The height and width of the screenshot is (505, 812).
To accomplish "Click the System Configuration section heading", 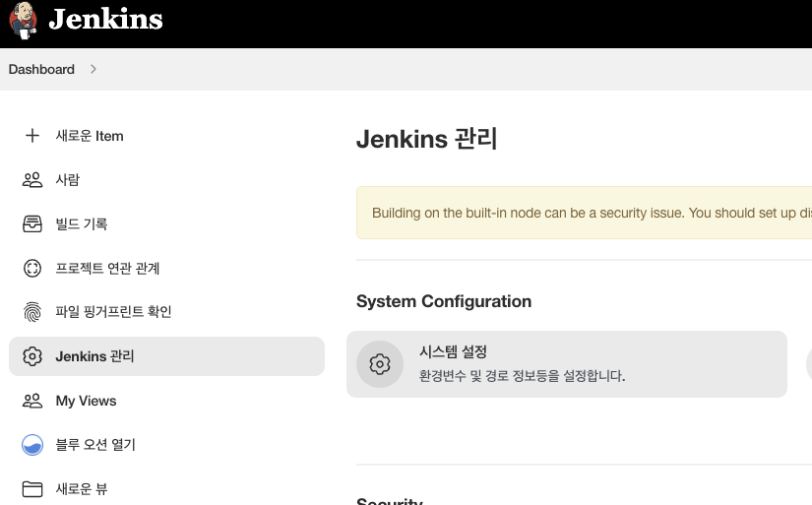I will [x=444, y=301].
